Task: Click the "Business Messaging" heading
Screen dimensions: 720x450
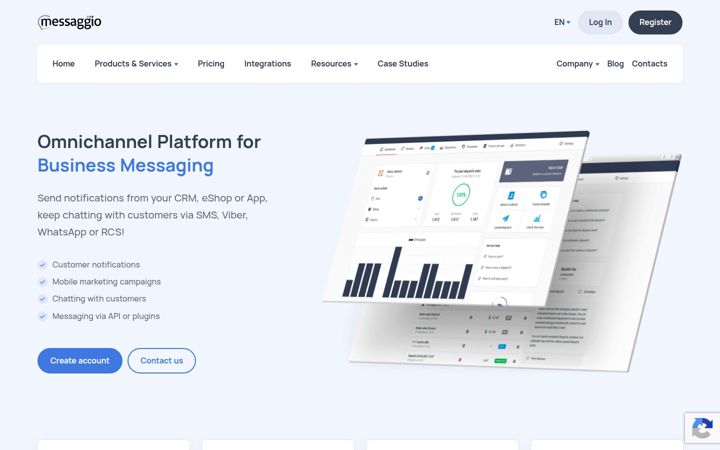Action: click(125, 166)
